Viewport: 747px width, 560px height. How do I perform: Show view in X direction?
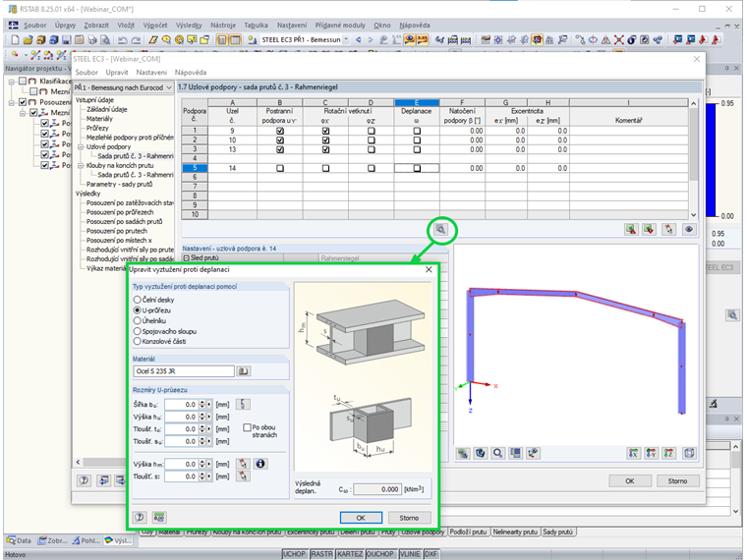633,453
